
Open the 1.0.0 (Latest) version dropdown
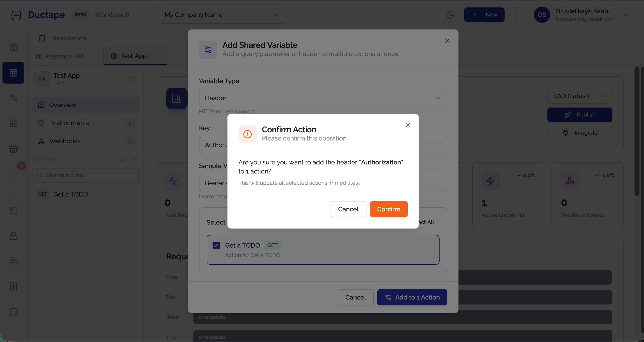click(x=579, y=96)
